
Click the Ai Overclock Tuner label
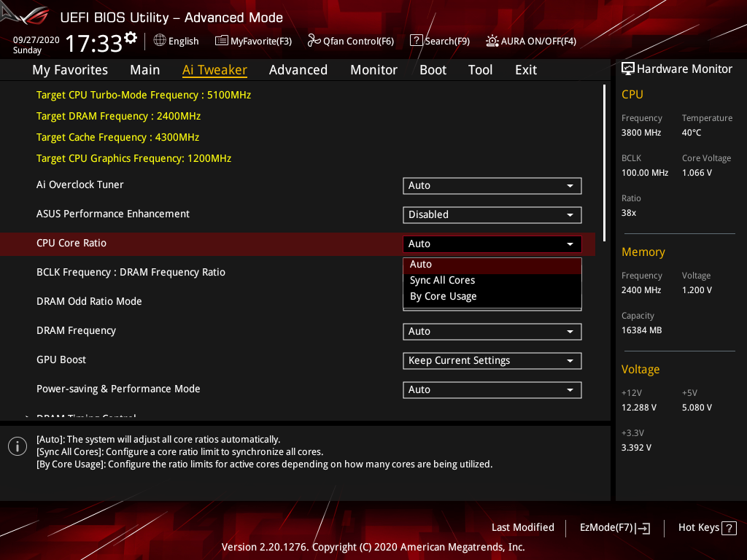[x=80, y=184]
